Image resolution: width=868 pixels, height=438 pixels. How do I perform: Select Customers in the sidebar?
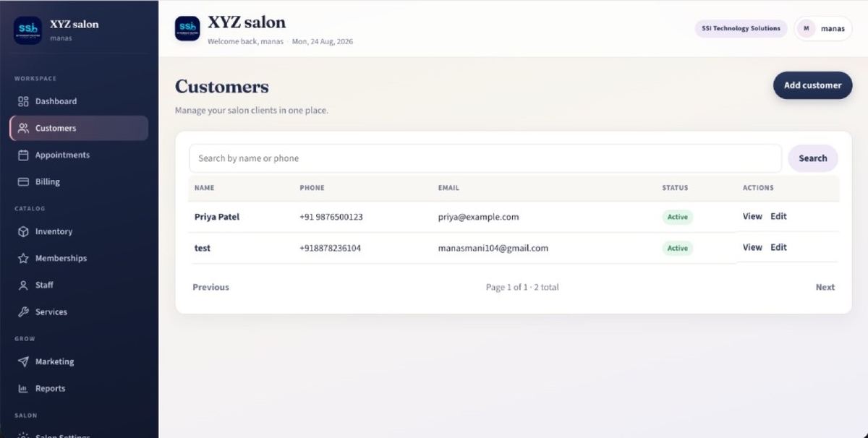pyautogui.click(x=79, y=128)
